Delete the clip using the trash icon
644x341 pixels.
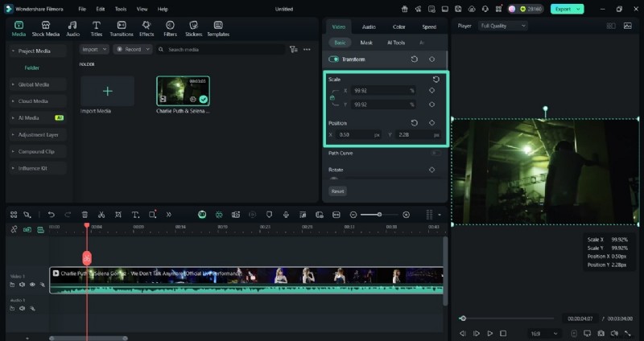(85, 215)
